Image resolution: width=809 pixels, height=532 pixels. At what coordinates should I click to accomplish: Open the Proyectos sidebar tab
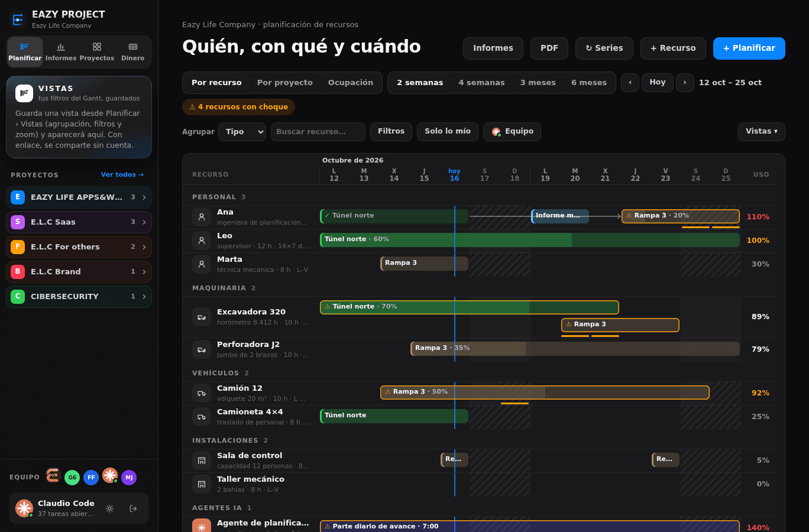click(97, 52)
